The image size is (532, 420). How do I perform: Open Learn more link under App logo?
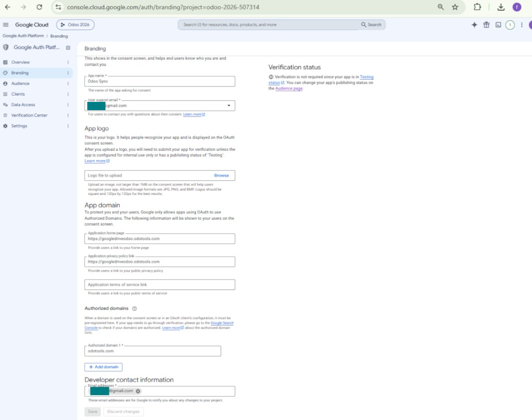97,161
